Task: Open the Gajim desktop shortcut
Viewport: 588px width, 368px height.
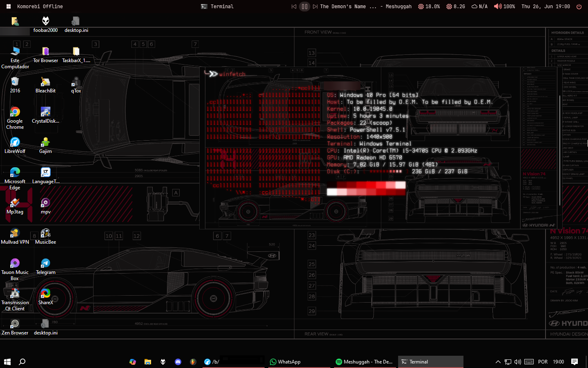Action: 45,146
